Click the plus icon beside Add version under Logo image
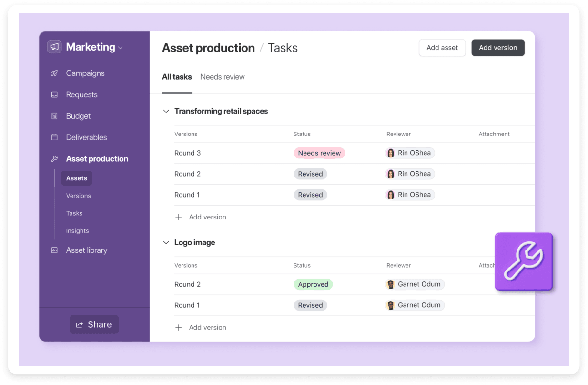 [179, 327]
